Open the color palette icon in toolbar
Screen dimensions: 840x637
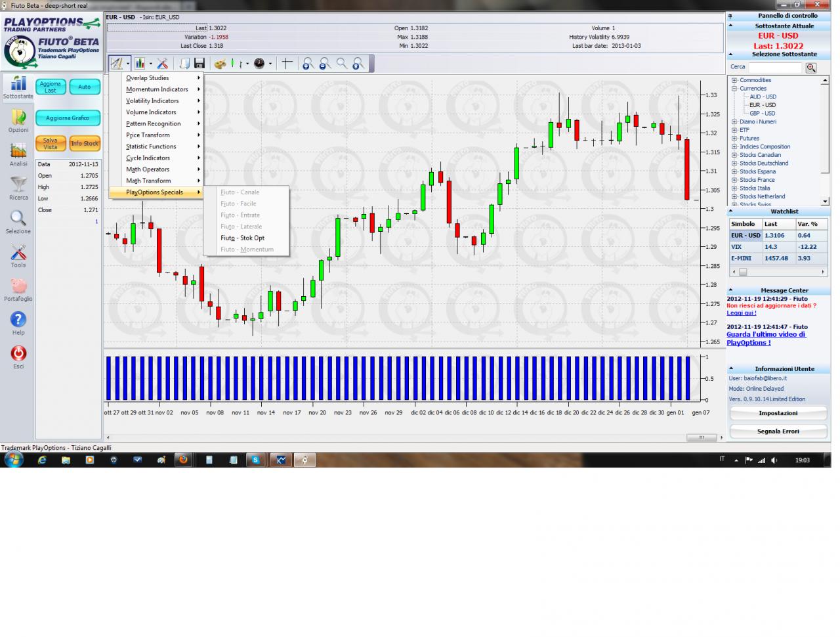[220, 63]
